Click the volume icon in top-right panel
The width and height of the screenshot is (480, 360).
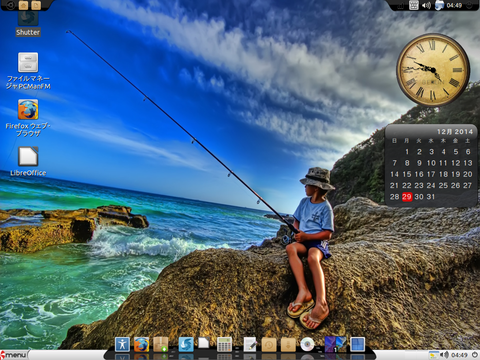pos(426,5)
